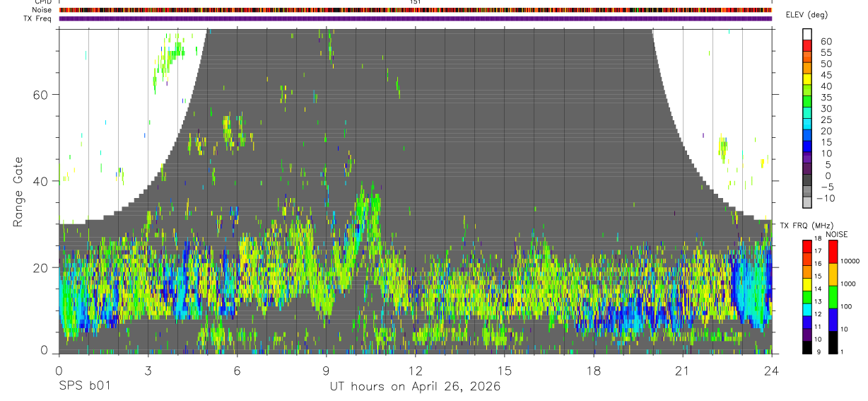This screenshot has height=401, width=868.
Task: Click '45' on the ELEV colorbar scale
Action: (x=826, y=75)
